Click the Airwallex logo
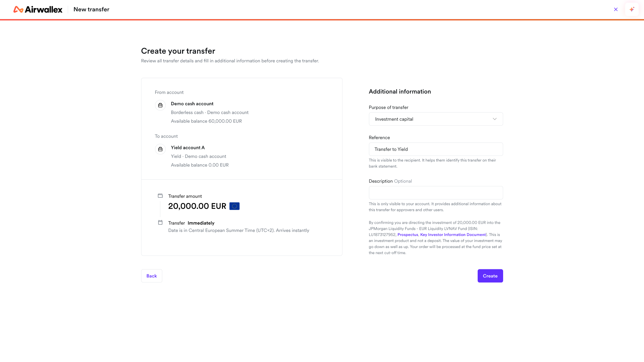 [x=38, y=9]
